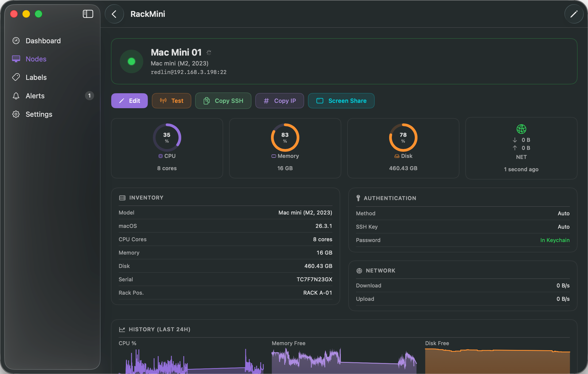Click the CPU usage ring gauge
Viewport: 588px width, 374px height.
point(167,137)
